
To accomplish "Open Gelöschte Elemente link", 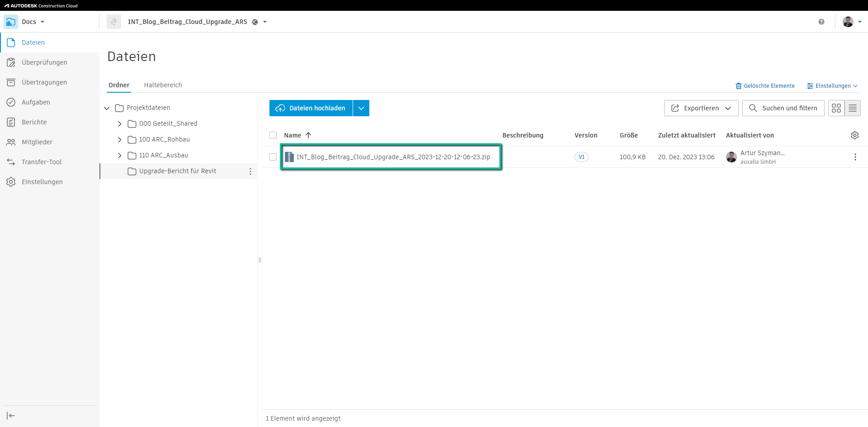I will (x=765, y=86).
